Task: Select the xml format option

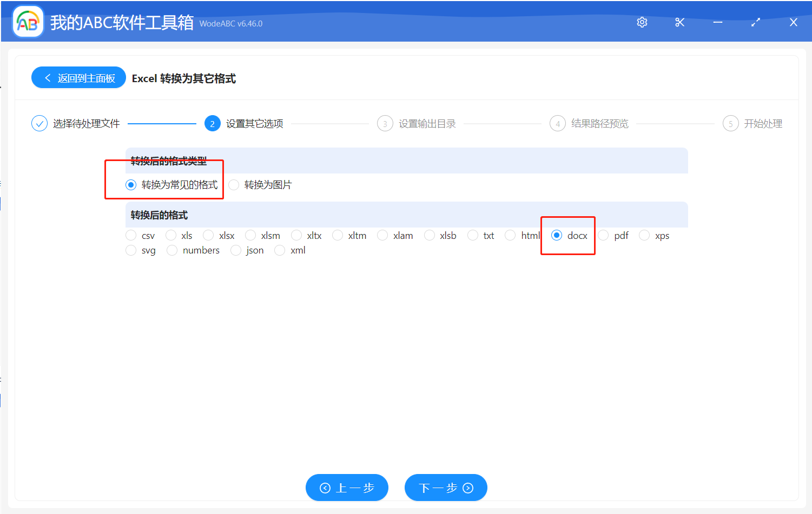Action: coord(280,250)
